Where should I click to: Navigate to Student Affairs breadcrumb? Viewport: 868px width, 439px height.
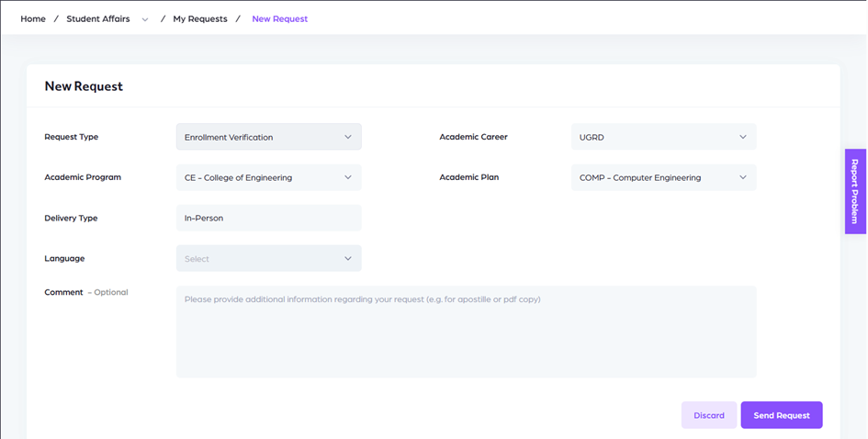coord(98,18)
